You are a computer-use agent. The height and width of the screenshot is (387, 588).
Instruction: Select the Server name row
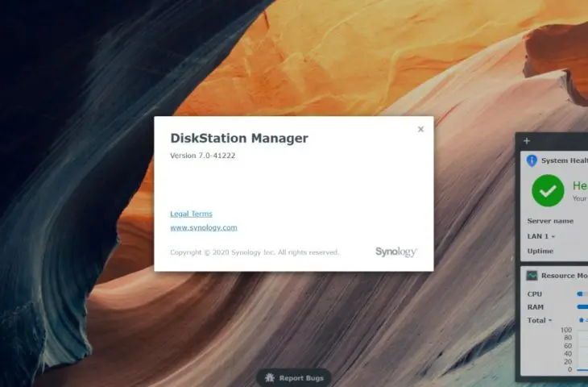pos(550,221)
